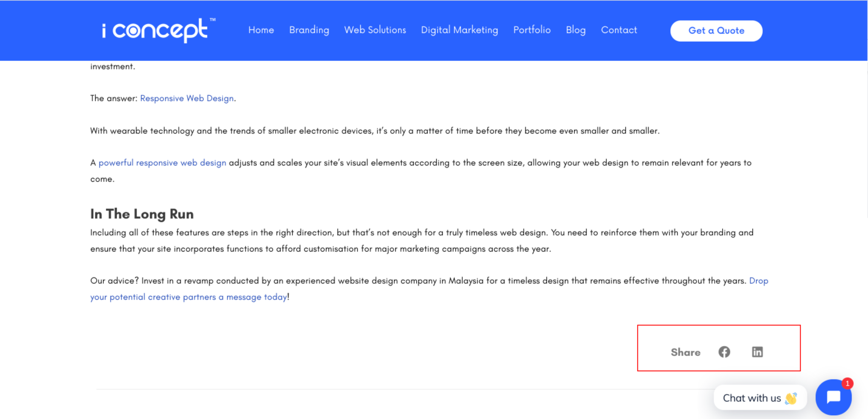
Task: Visit the Portfolio page
Action: coord(532,30)
